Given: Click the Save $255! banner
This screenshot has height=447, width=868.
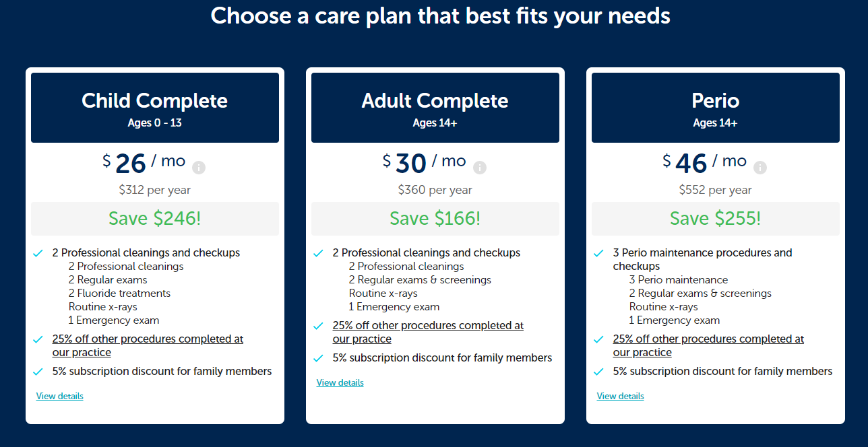Looking at the screenshot, I should (x=716, y=219).
